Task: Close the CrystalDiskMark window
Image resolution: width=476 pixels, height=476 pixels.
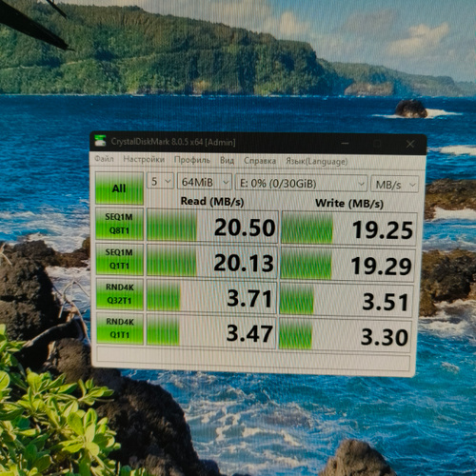Action: 410,144
